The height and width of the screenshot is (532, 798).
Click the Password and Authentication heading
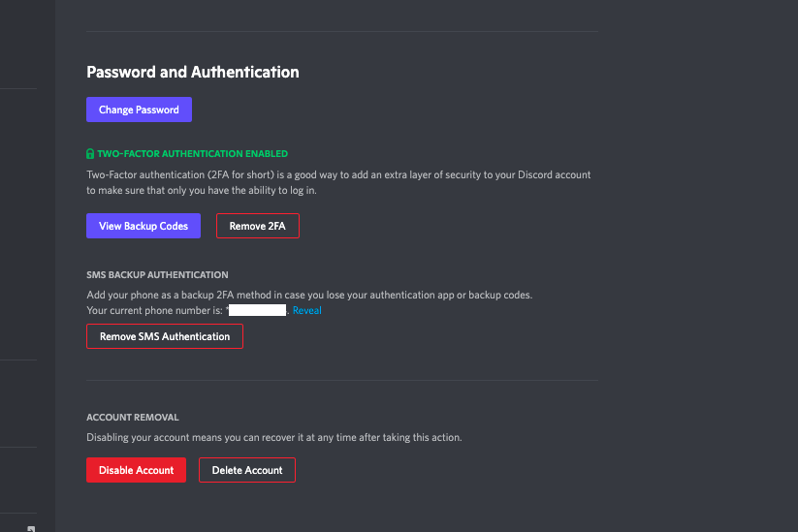coord(193,73)
